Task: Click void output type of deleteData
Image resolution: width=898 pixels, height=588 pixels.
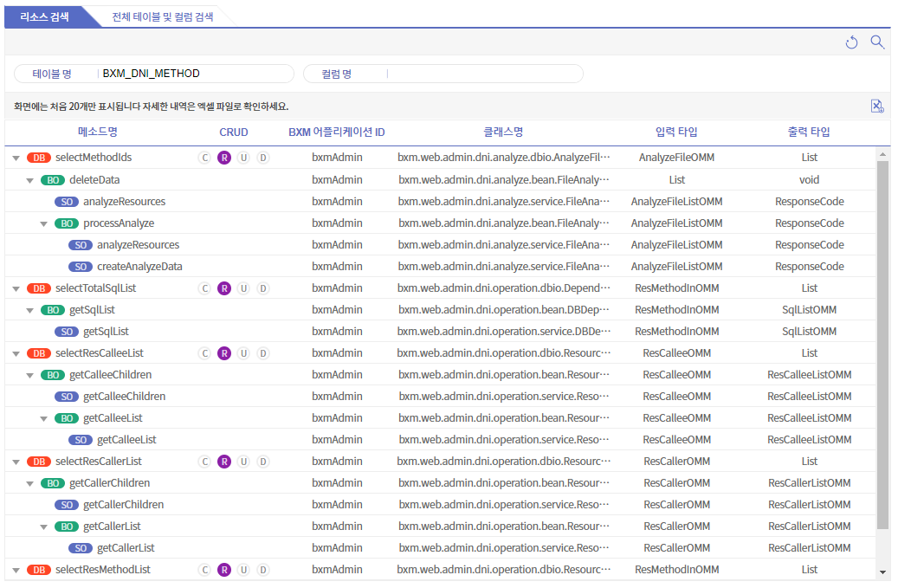Action: click(809, 180)
